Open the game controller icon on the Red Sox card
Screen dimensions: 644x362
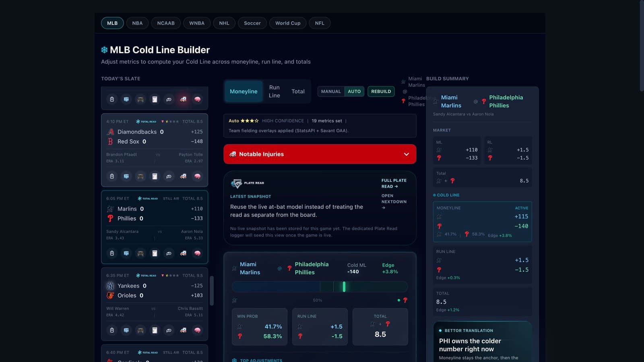[x=140, y=176]
